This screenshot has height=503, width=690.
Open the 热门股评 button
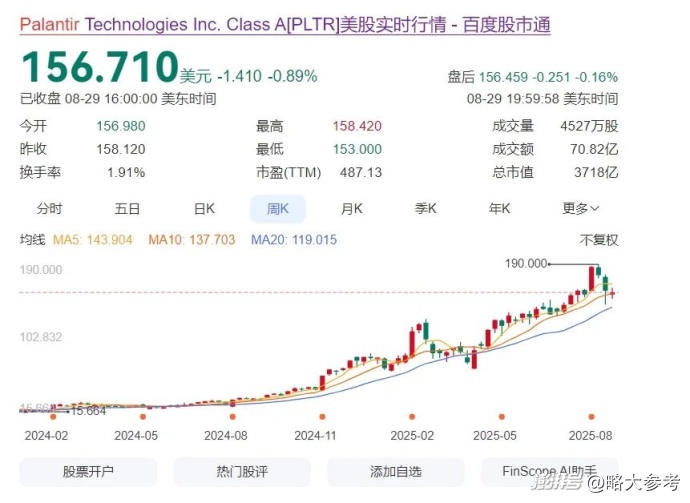pyautogui.click(x=241, y=472)
